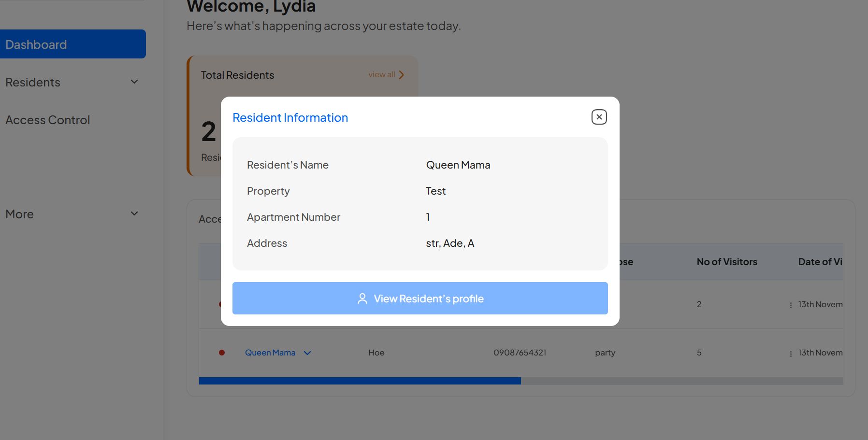Open Queen Mama's link in the visitor table
868x440 pixels.
coord(270,353)
